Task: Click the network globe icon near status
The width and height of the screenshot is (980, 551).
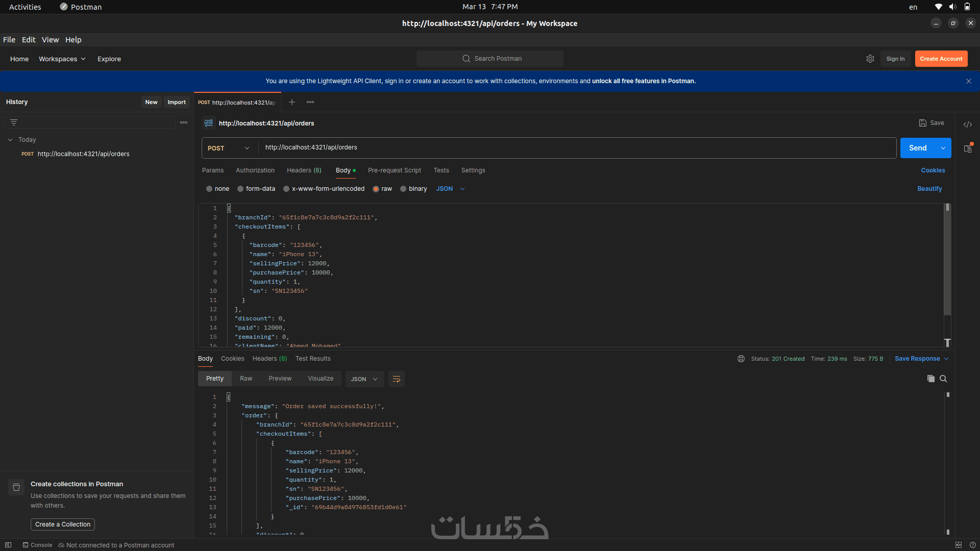Action: [741, 359]
